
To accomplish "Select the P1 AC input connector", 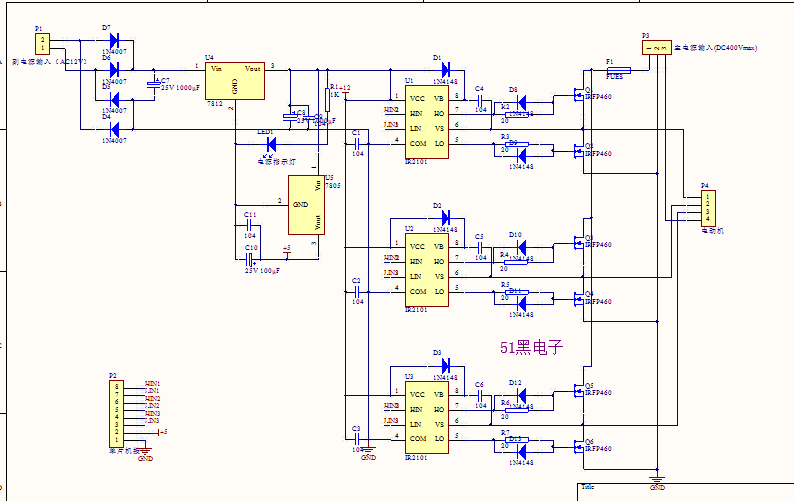I will click(43, 44).
